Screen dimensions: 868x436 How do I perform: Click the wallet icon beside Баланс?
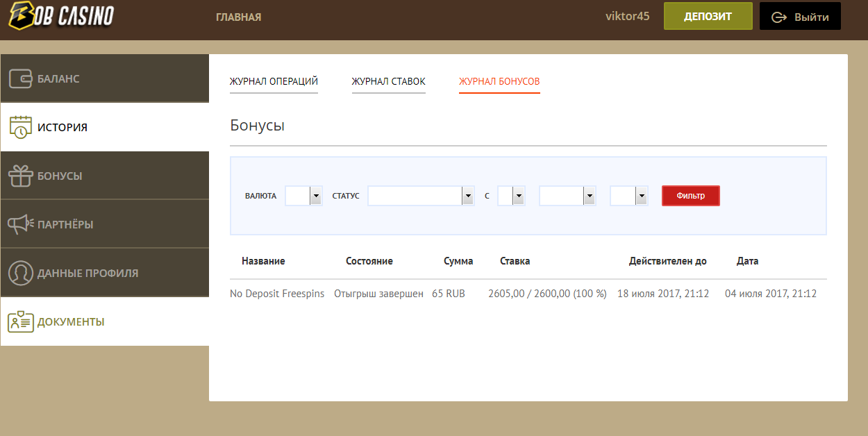pos(21,78)
